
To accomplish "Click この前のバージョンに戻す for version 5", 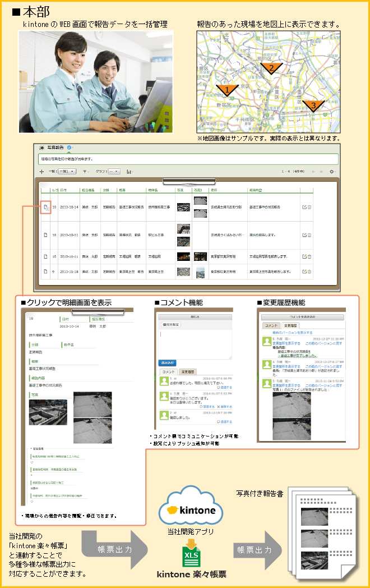I will [323, 343].
